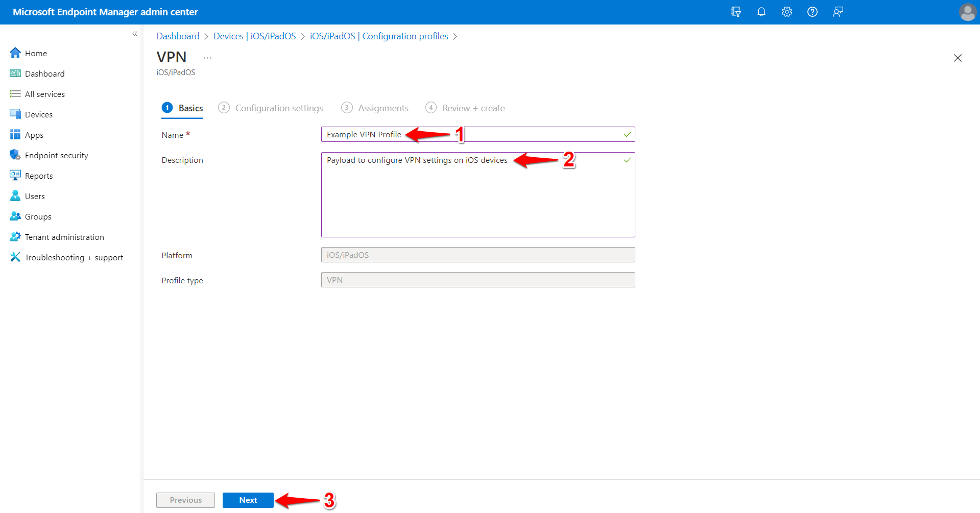Close the VPN profile creation pane

point(958,58)
